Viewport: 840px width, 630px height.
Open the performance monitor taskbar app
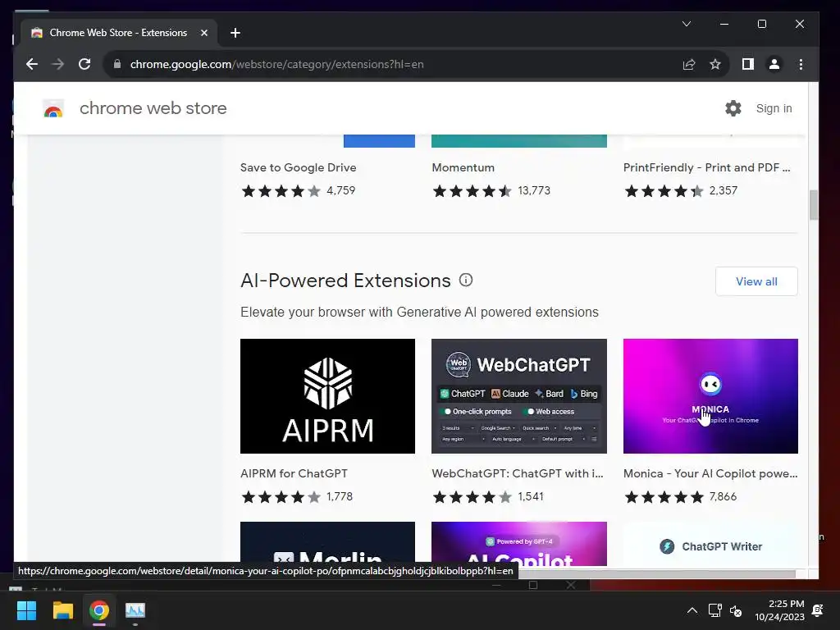tap(135, 610)
